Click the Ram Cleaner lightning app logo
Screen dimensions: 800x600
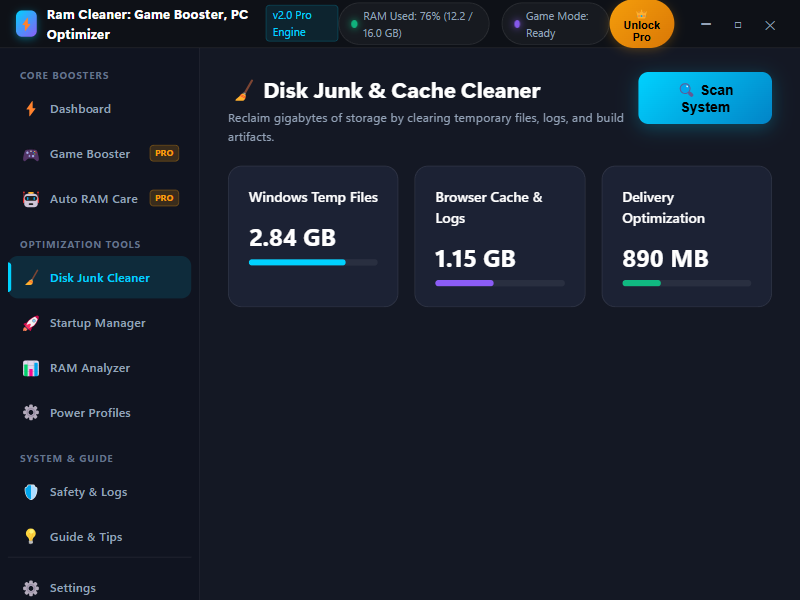(x=26, y=24)
